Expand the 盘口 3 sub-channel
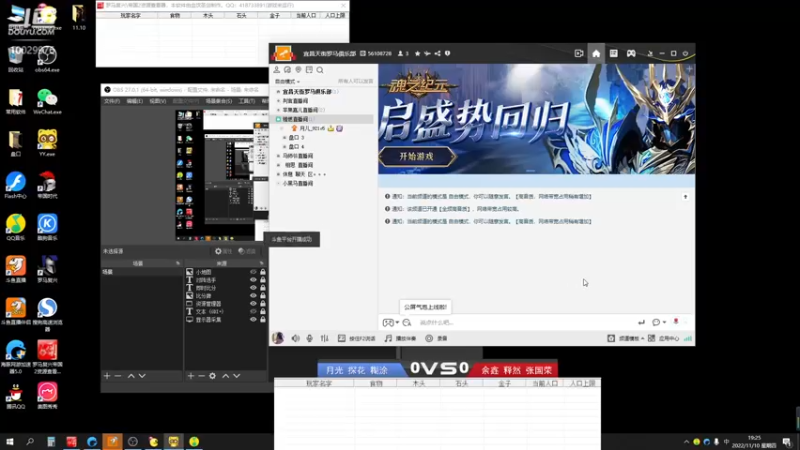Screen dimensions: 800x450 [x=284, y=138]
